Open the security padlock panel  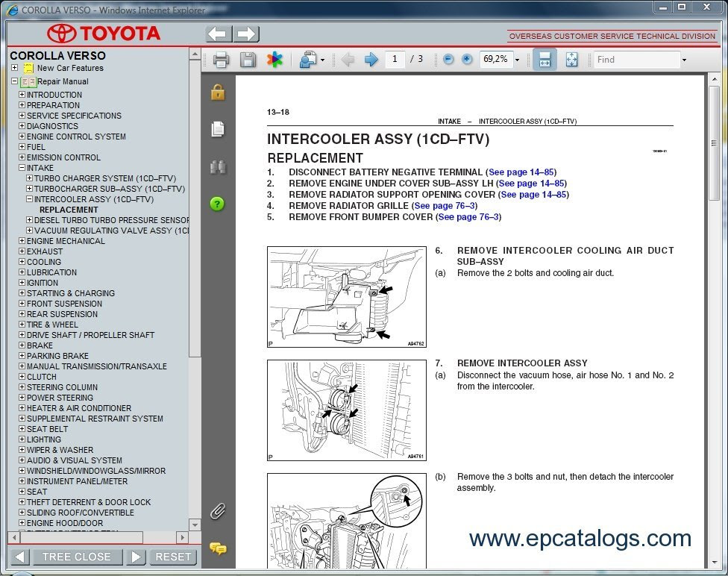click(218, 93)
